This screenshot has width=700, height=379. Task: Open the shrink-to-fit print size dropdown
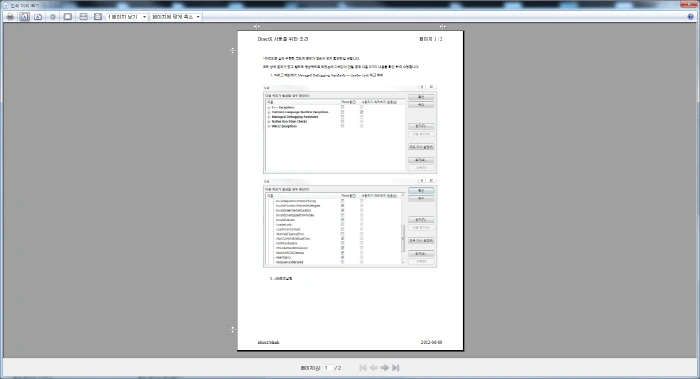coord(176,17)
